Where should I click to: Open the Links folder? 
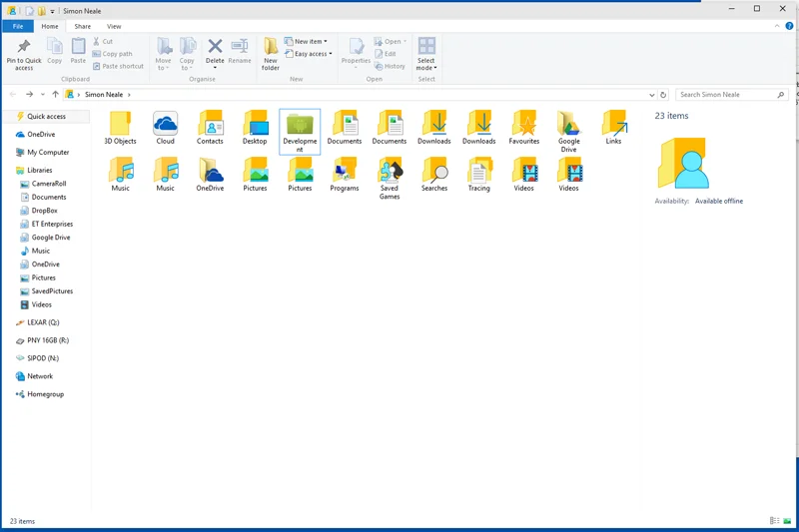point(613,128)
